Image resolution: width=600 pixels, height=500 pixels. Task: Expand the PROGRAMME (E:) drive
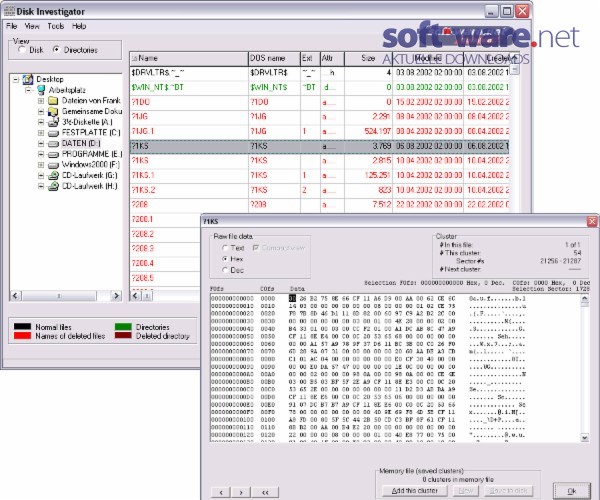click(x=41, y=155)
